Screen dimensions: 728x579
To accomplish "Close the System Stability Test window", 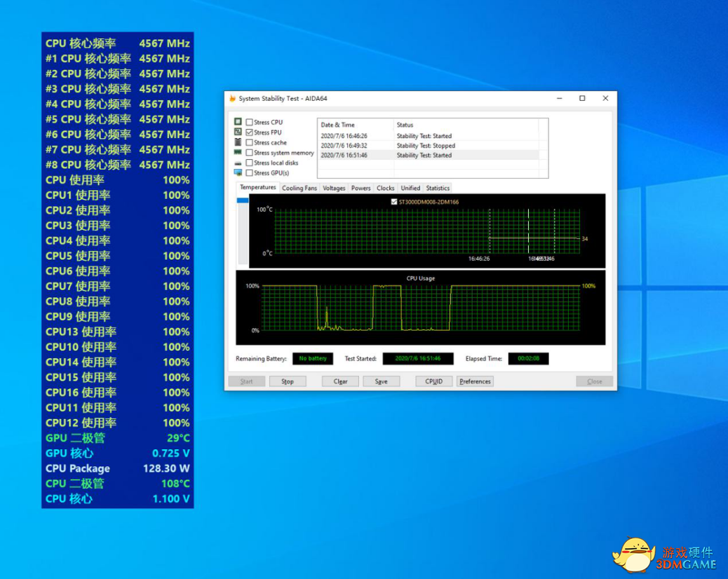I will click(x=605, y=98).
